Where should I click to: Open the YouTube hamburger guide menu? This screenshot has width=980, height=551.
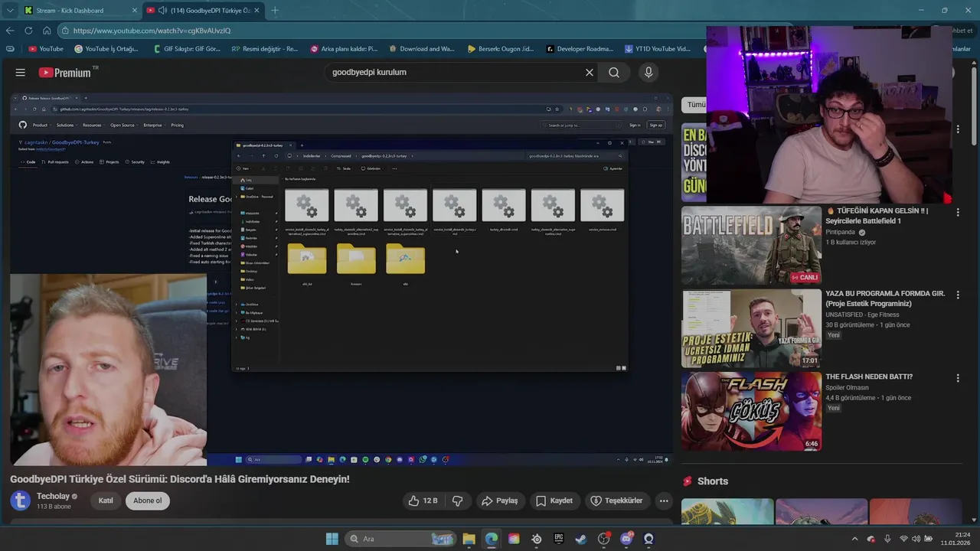(x=20, y=72)
